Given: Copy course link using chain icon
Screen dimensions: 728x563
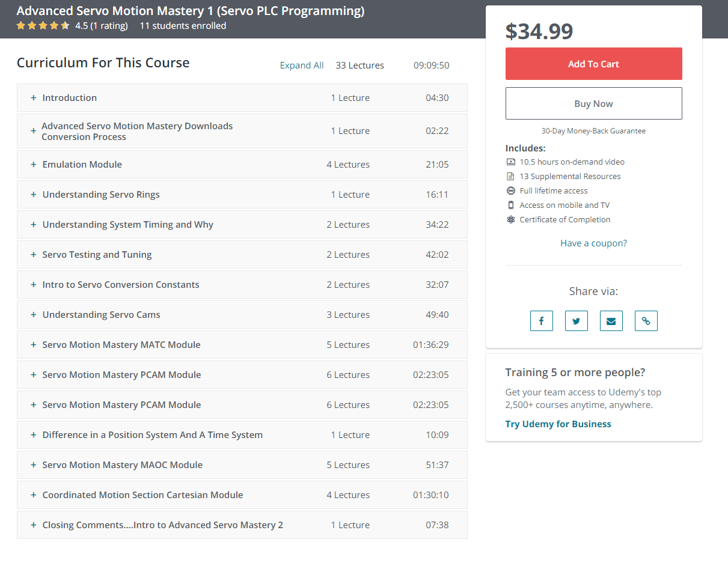Looking at the screenshot, I should [x=646, y=321].
